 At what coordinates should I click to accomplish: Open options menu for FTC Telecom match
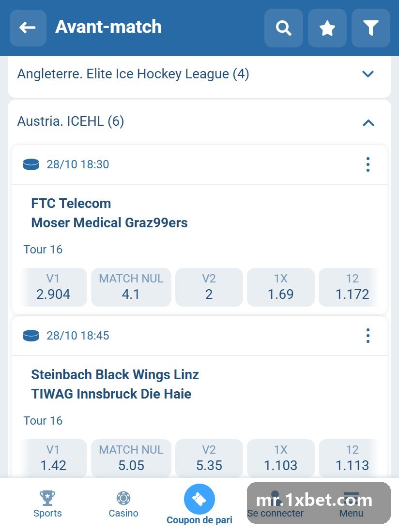pyautogui.click(x=368, y=164)
